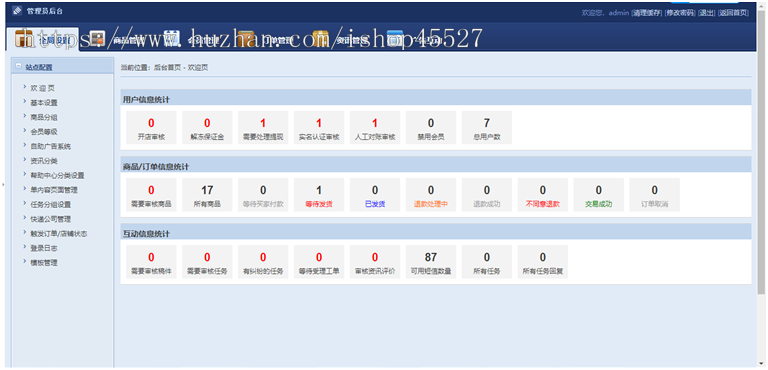
Task: Click the 人工对账审核 stat card
Action: [x=375, y=127]
